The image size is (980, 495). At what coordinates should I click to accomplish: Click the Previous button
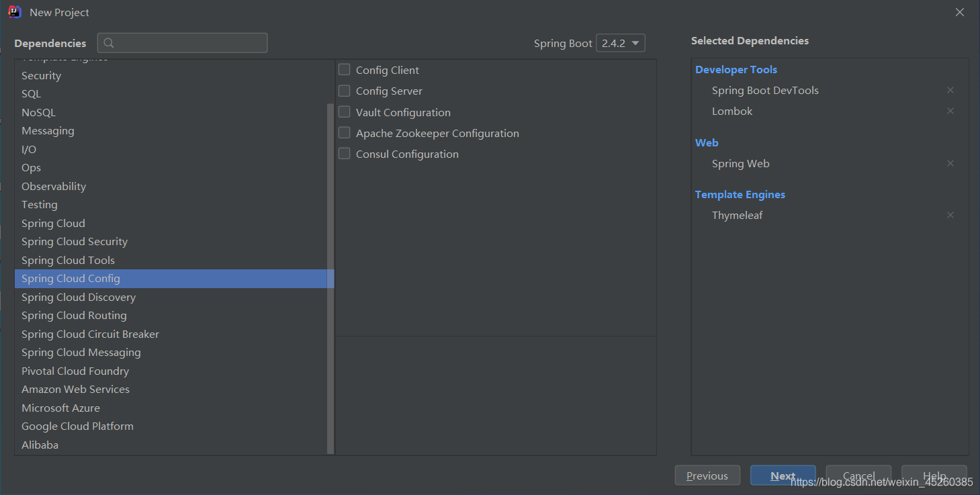pyautogui.click(x=707, y=476)
